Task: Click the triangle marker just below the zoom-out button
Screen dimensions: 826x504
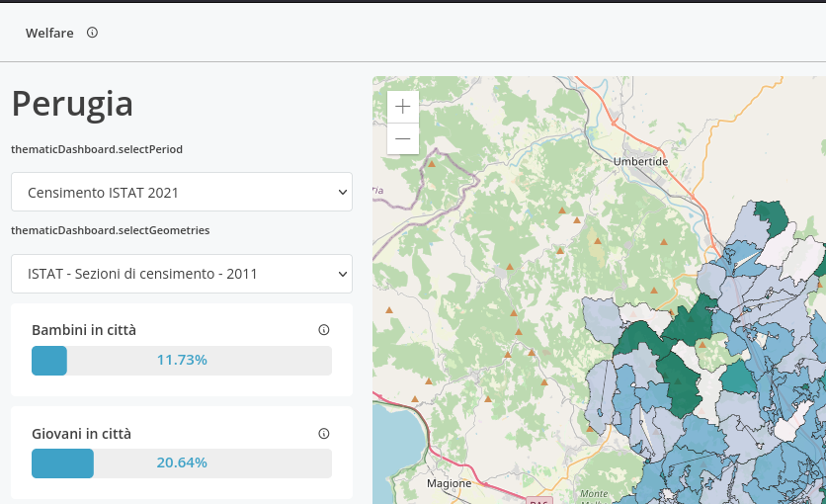Action: [x=432, y=164]
